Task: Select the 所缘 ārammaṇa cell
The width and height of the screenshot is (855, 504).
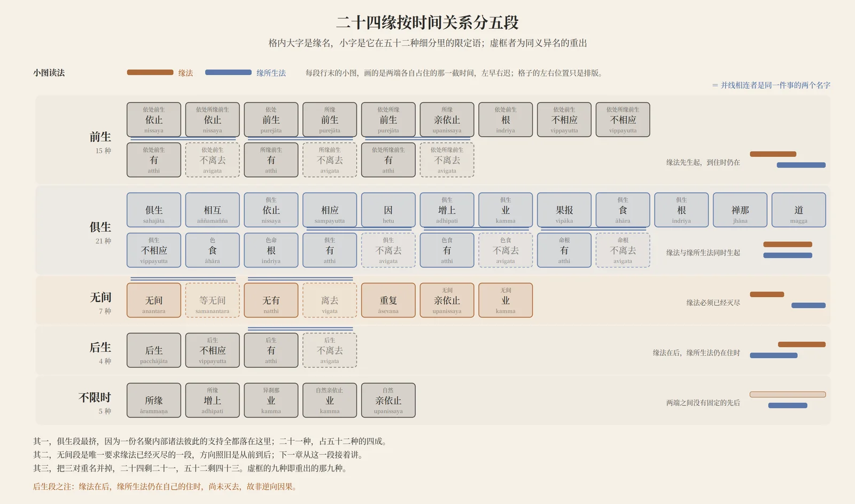Action: [154, 400]
